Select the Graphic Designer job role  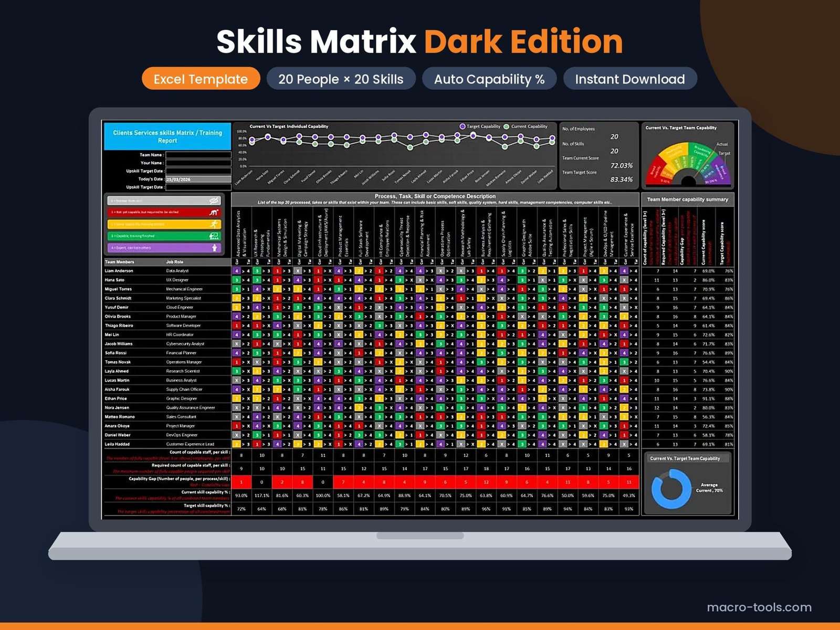click(x=182, y=398)
